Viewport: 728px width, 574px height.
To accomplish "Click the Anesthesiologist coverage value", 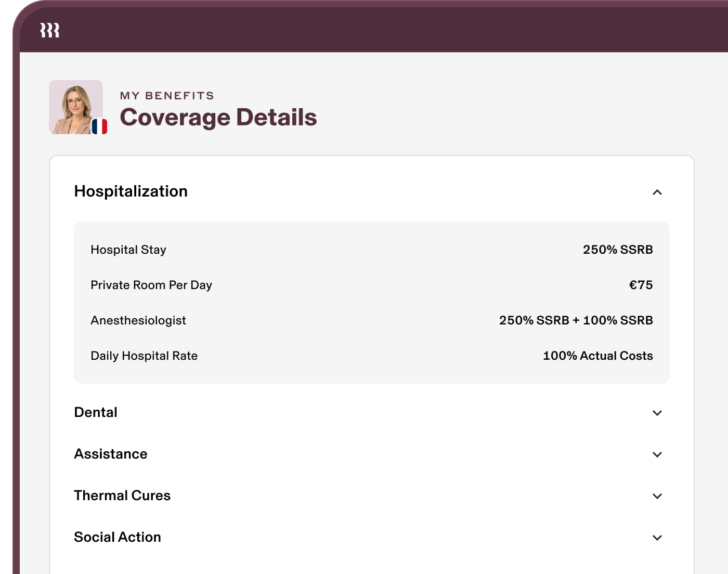I will click(x=576, y=320).
